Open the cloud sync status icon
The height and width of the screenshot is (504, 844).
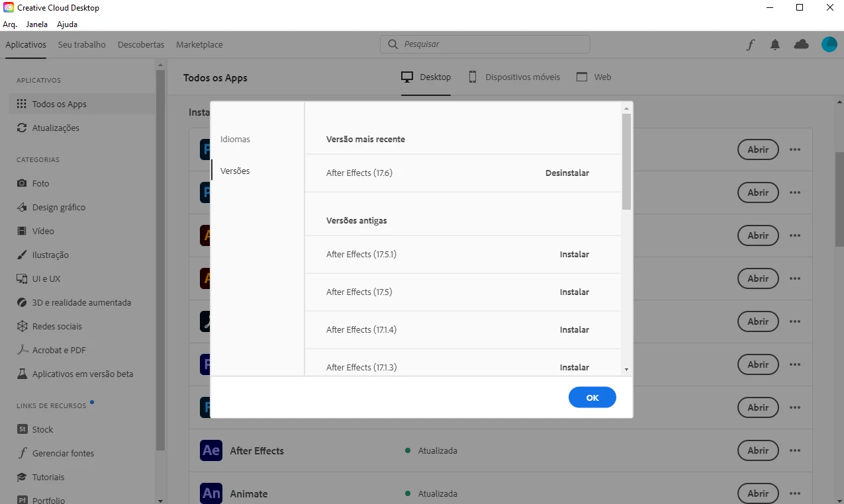pos(801,44)
